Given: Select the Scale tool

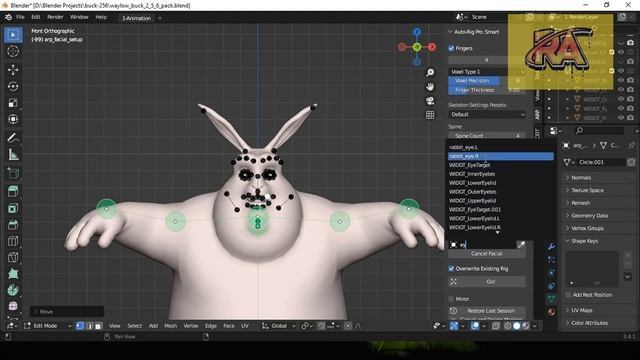Looking at the screenshot, I should 13,103.
